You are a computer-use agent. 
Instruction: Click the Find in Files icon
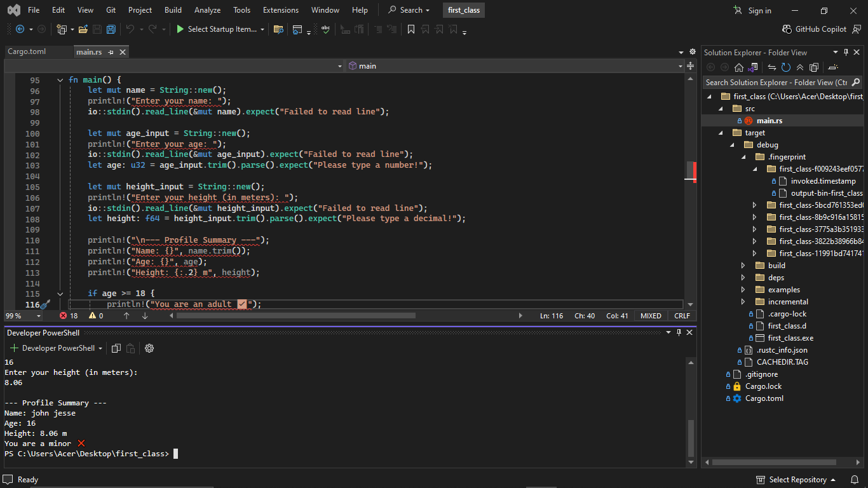(x=278, y=29)
